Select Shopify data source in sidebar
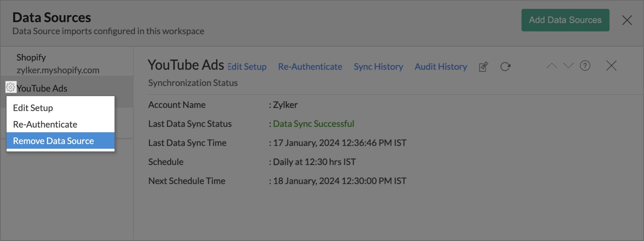 tap(67, 63)
